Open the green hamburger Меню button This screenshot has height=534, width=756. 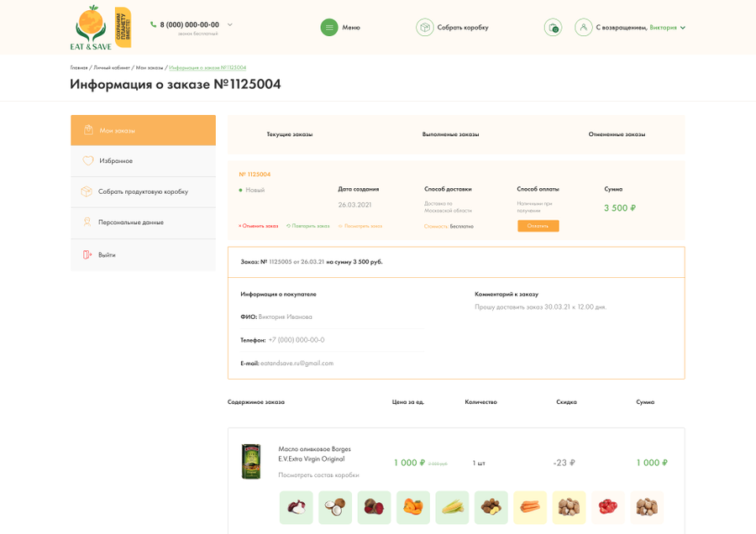click(x=329, y=28)
